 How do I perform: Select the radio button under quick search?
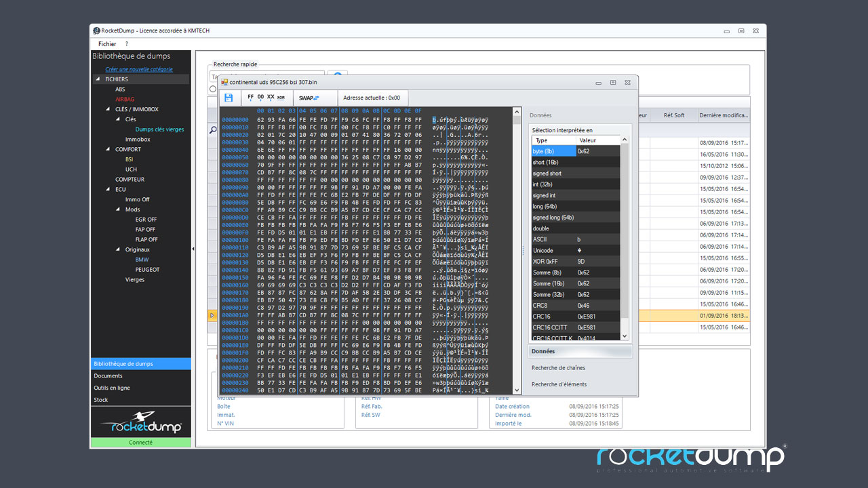coord(213,89)
